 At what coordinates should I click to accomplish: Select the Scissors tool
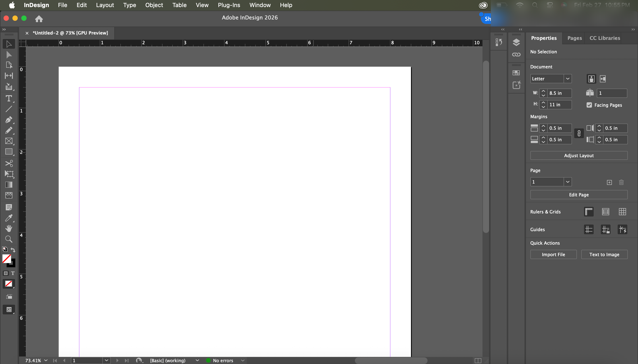pos(9,163)
